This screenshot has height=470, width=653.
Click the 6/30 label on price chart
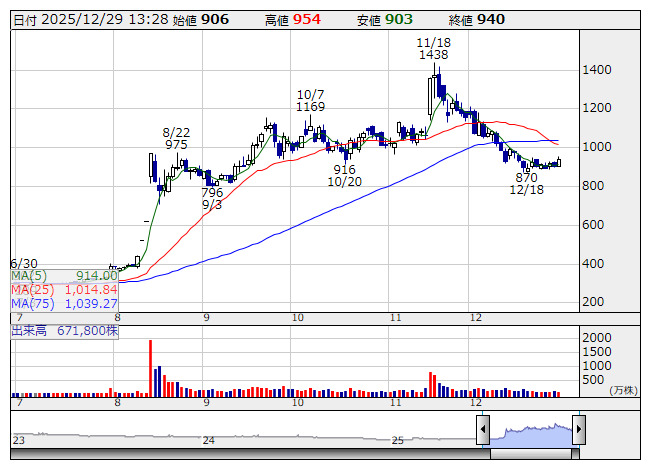click(24, 264)
